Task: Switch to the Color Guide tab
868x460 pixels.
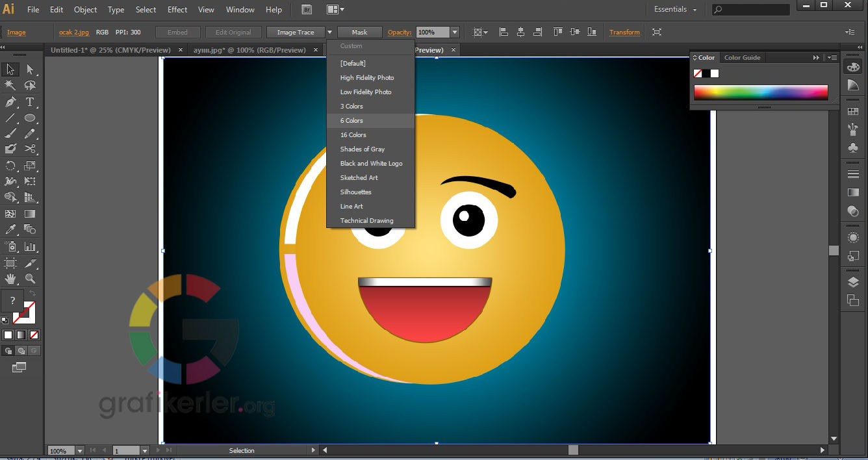Action: pyautogui.click(x=742, y=58)
